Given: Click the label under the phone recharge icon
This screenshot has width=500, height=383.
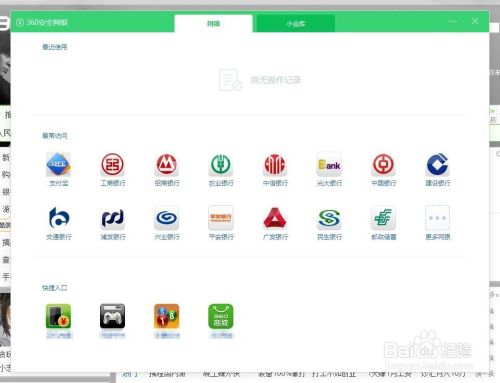Looking at the screenshot, I should [x=59, y=335].
